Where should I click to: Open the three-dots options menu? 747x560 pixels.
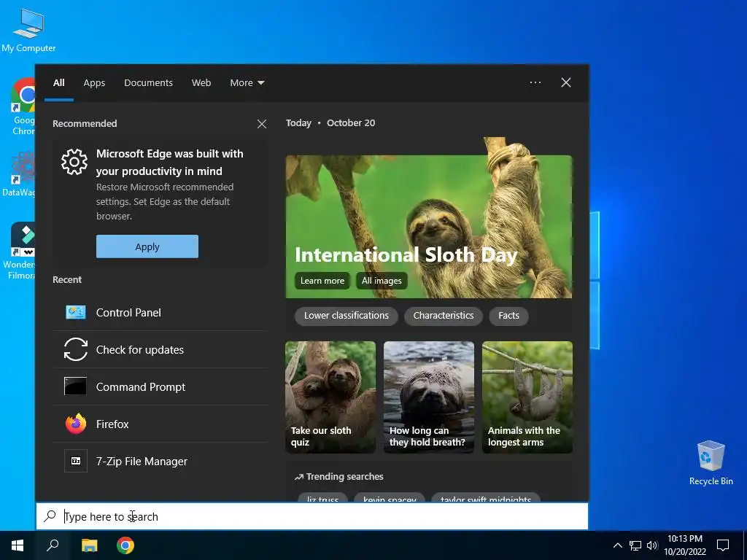coord(535,82)
